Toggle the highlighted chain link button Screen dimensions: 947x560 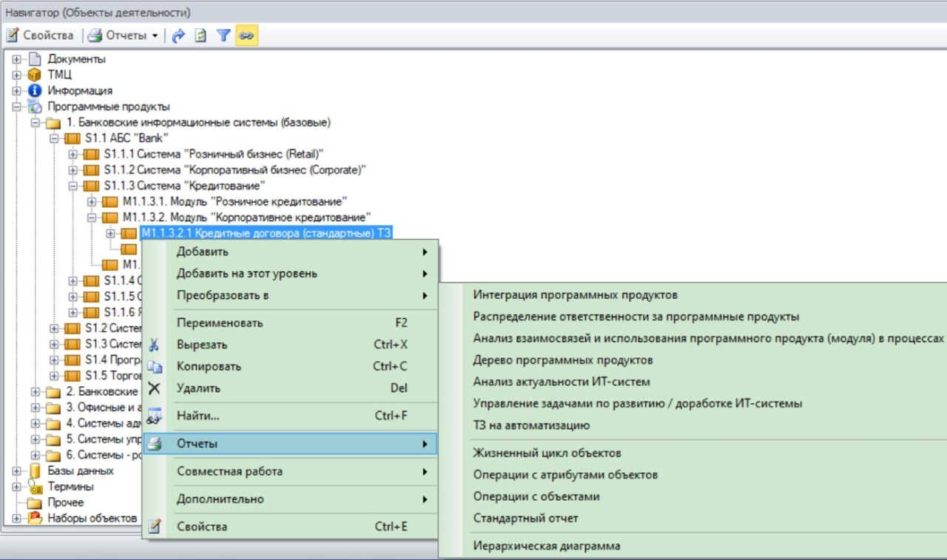click(x=246, y=36)
